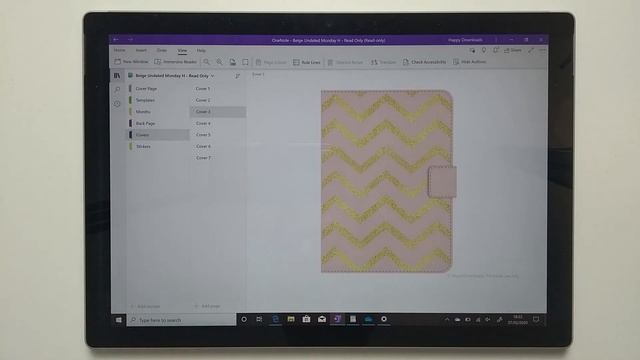Show hidden system tray icons
Screen dimensions: 640x360
coord(447,320)
